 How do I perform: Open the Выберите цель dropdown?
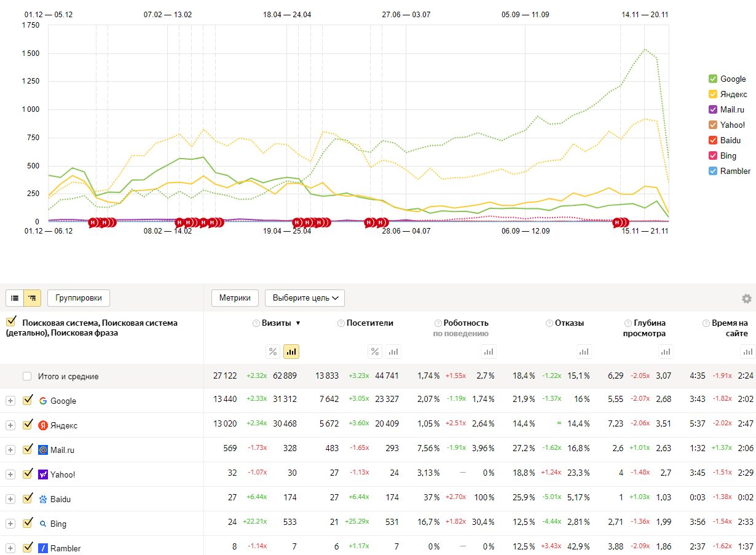click(x=305, y=298)
